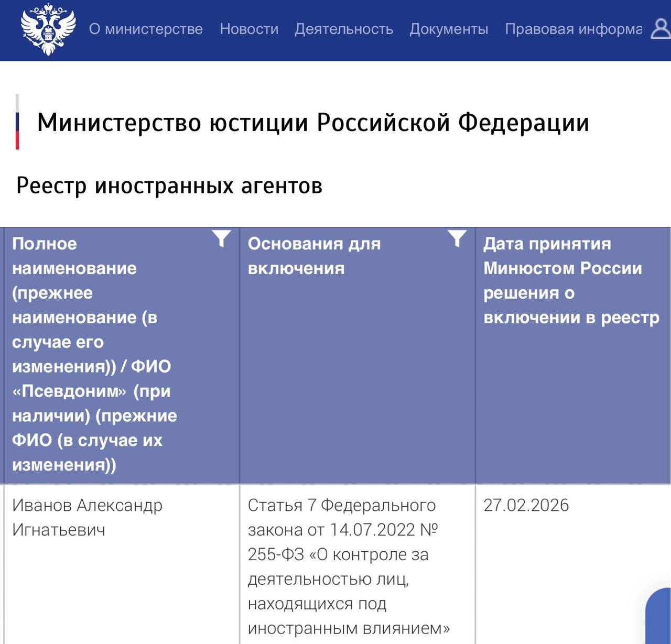This screenshot has width=671, height=644.
Task: Open the О министерстве menu
Action: (146, 29)
